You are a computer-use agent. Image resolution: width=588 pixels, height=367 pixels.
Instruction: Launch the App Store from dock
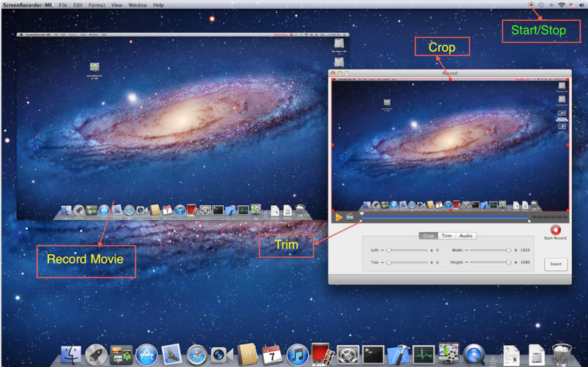coord(146,355)
